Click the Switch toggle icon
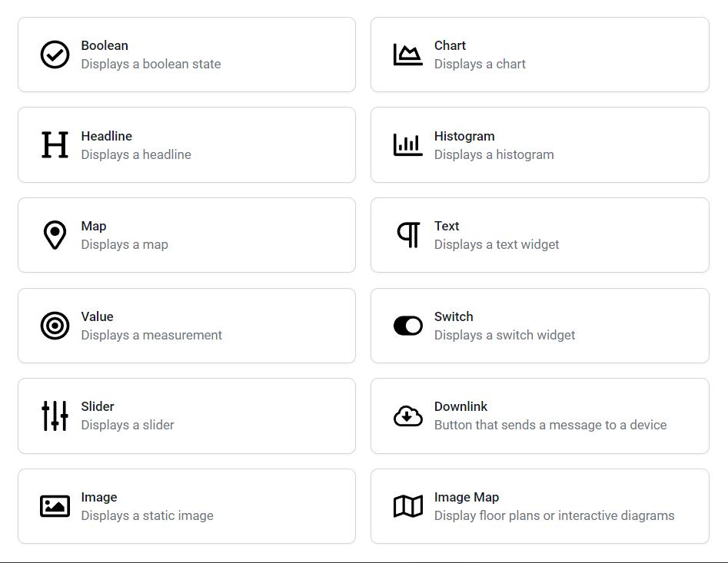The height and width of the screenshot is (563, 728). [407, 326]
